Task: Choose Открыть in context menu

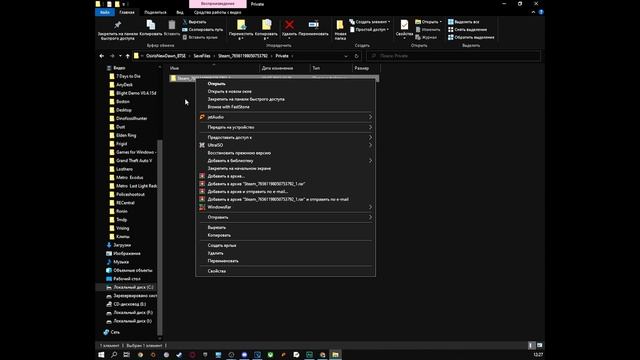Action: coord(285,84)
